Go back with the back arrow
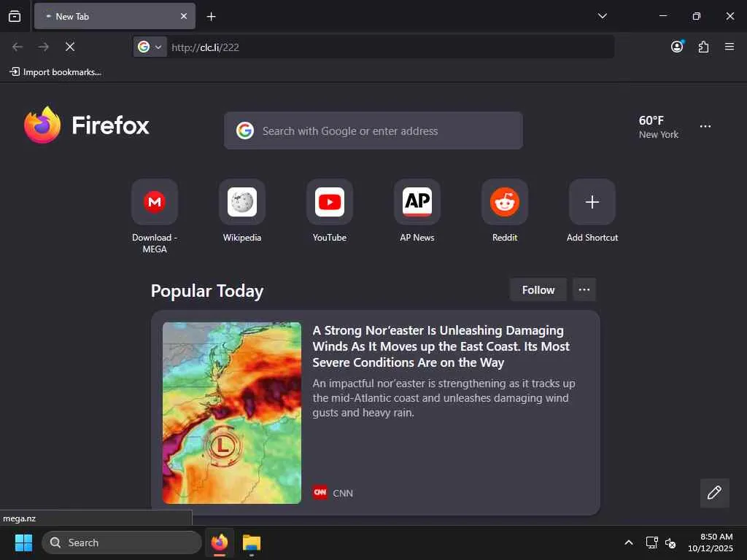Viewport: 747px width, 560px height. pos(18,47)
